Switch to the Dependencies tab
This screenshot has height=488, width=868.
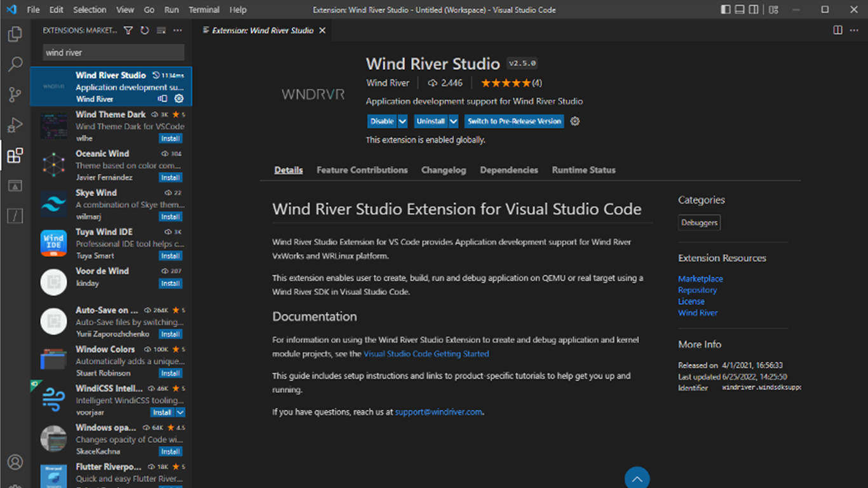509,170
